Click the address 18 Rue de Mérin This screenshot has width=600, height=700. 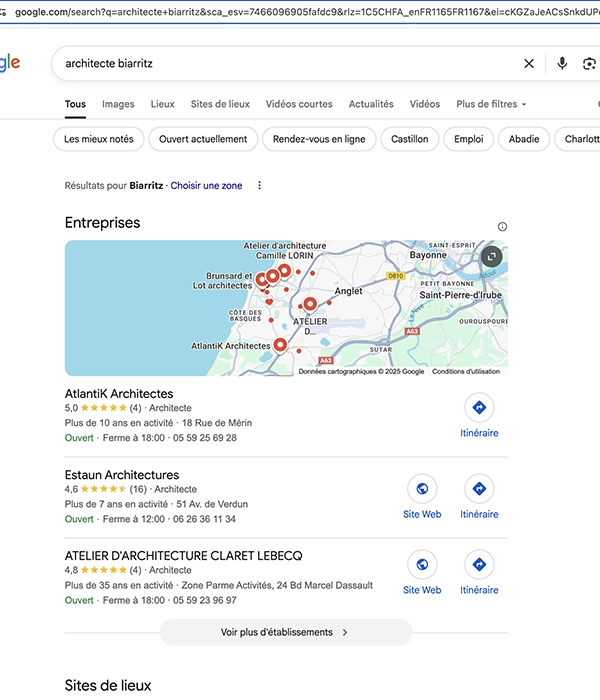click(217, 423)
